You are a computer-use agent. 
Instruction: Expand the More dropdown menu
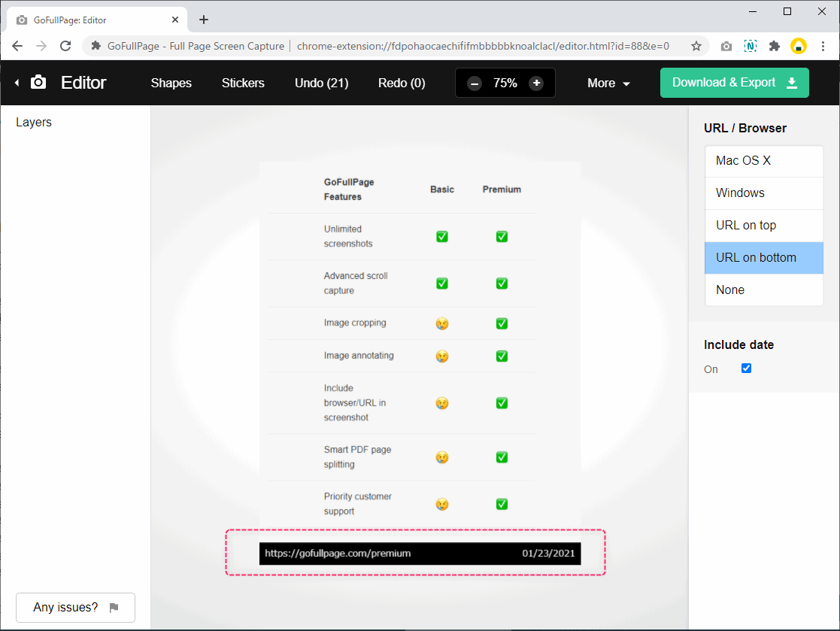[608, 83]
